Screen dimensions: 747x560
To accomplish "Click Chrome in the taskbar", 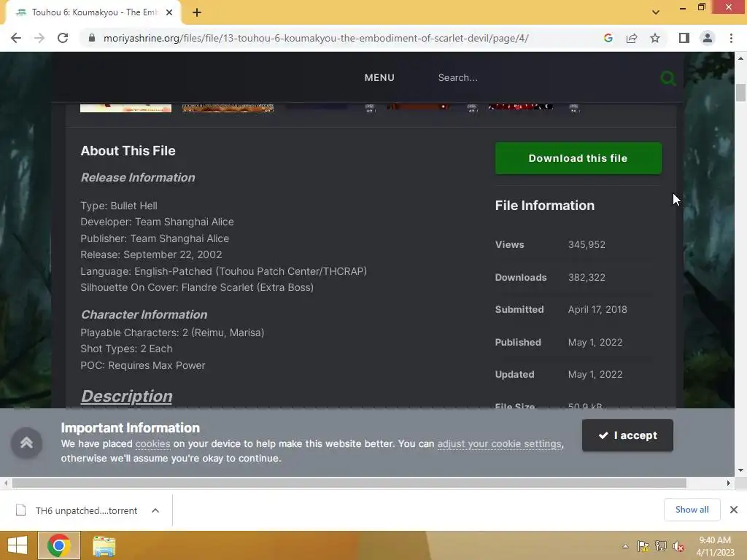I will coord(59,545).
